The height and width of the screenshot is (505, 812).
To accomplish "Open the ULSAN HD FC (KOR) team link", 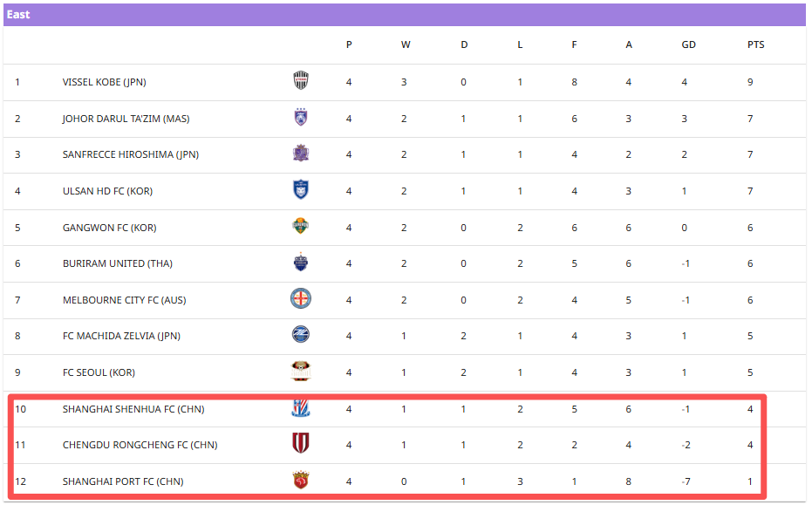I will pyautogui.click(x=107, y=191).
